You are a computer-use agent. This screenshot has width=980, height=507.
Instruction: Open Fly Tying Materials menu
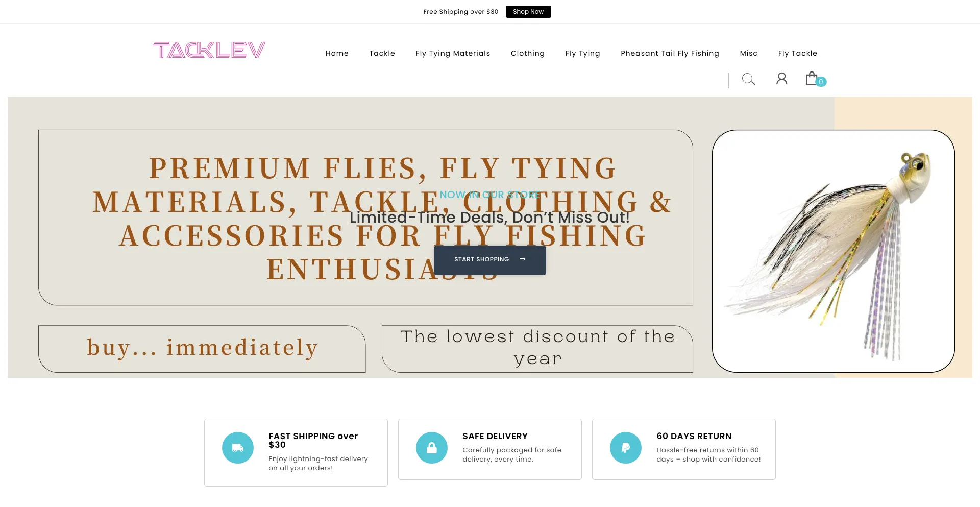click(x=453, y=53)
